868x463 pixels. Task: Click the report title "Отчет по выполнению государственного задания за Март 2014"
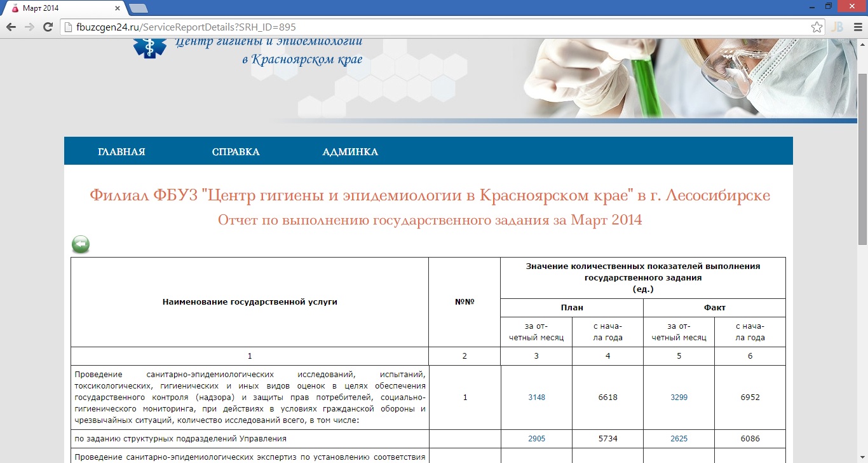[x=430, y=220]
